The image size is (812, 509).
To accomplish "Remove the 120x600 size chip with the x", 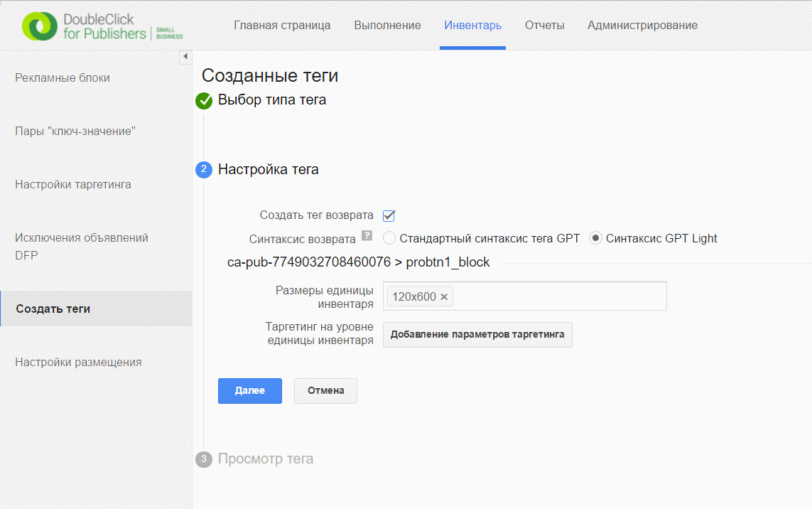I will pyautogui.click(x=444, y=297).
